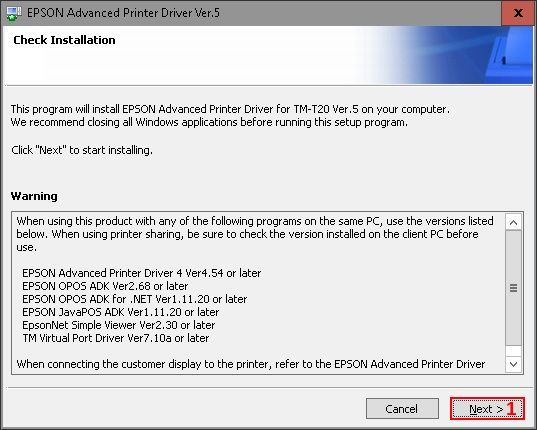Click the scrollbar track below the thumb
This screenshot has width=537, height=430.
click(513, 351)
